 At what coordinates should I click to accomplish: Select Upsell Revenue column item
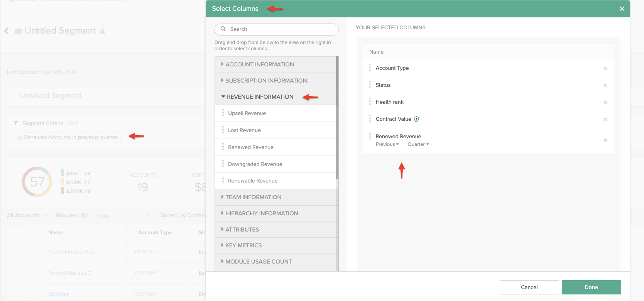click(276, 113)
